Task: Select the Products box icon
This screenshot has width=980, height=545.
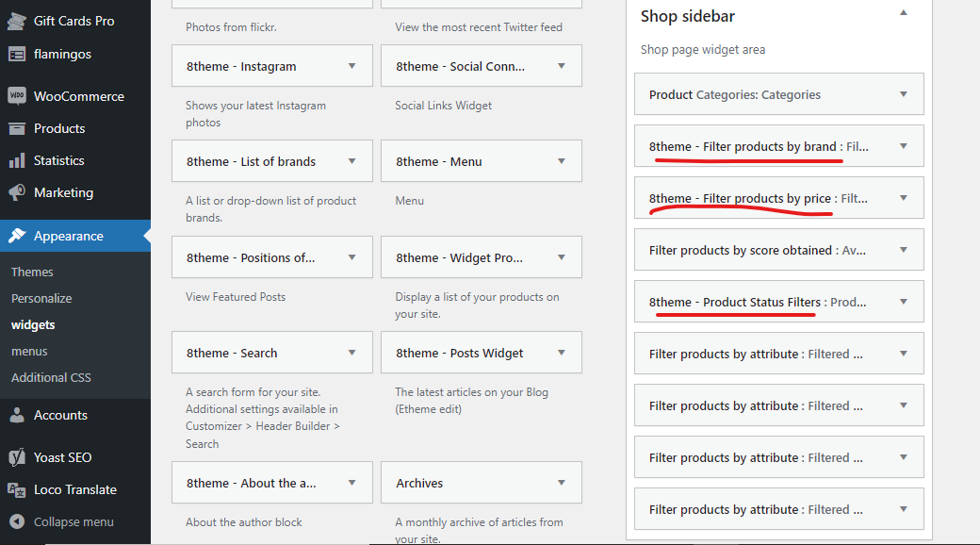Action: pos(17,129)
